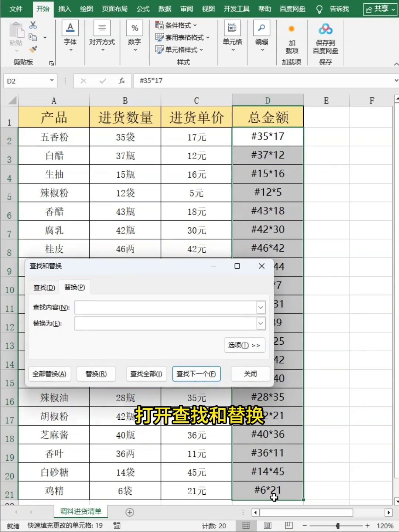Switch to Page Break Preview in the status bar
This screenshot has width=399, height=532.
pos(289,525)
